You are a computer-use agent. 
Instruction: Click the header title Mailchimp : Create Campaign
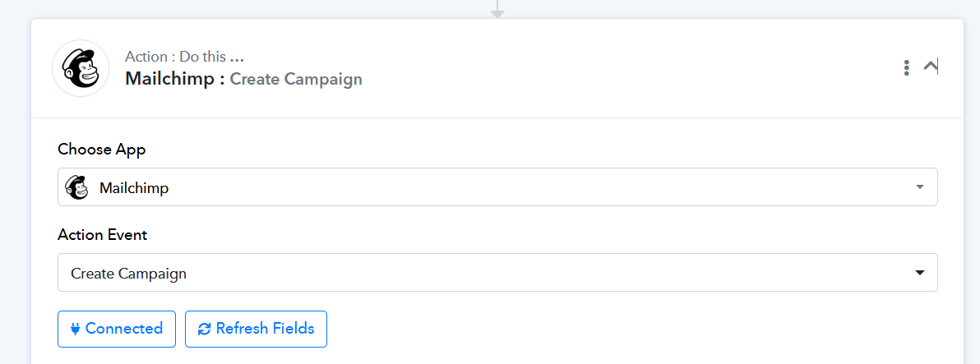(x=243, y=80)
